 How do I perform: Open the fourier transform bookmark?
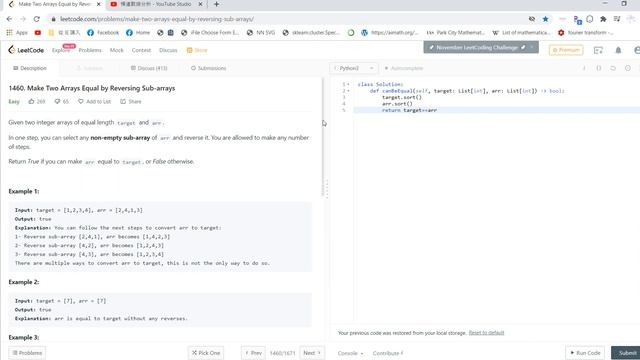pyautogui.click(x=585, y=33)
